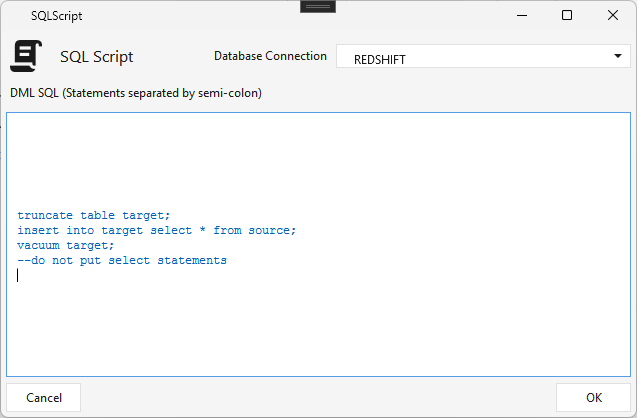The image size is (637, 418).
Task: Place cursor in the DML SQL editor
Action: (x=318, y=245)
